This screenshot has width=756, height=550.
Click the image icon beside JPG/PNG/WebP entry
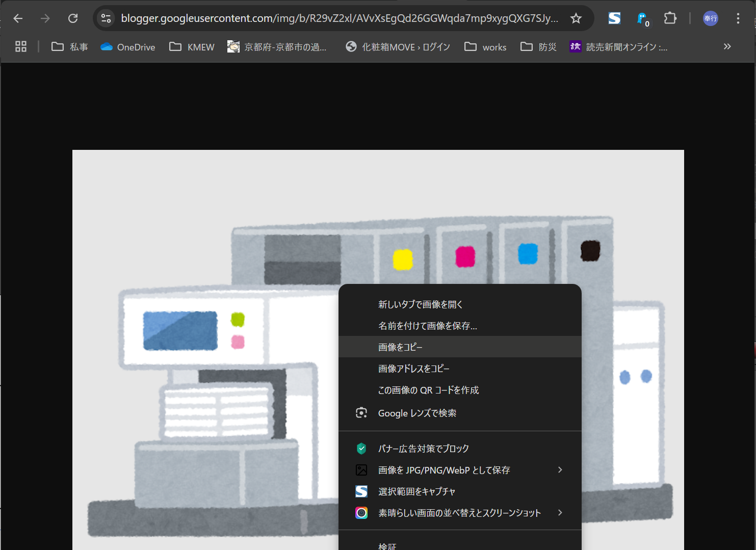pos(361,470)
